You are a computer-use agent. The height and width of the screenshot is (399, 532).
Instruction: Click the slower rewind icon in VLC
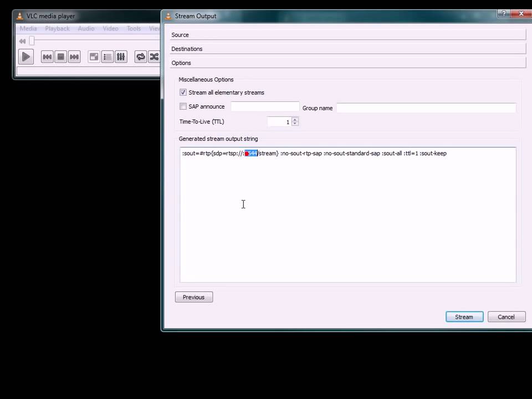[22, 41]
